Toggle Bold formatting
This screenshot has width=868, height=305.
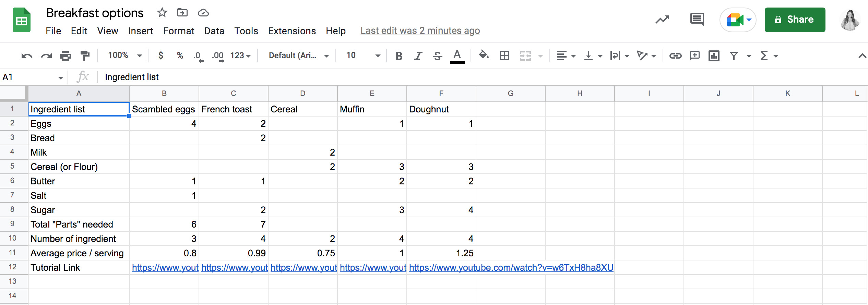(x=399, y=56)
